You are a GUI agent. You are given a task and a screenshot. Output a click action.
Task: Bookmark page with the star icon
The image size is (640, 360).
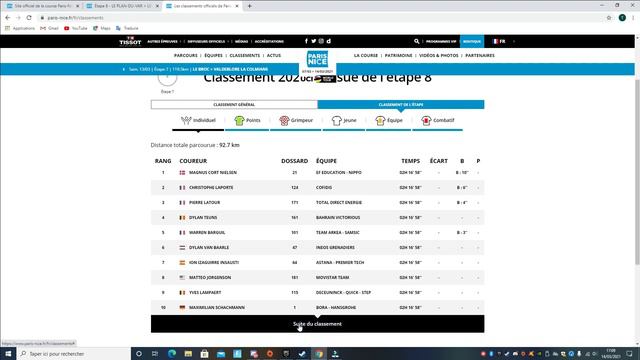(609, 18)
